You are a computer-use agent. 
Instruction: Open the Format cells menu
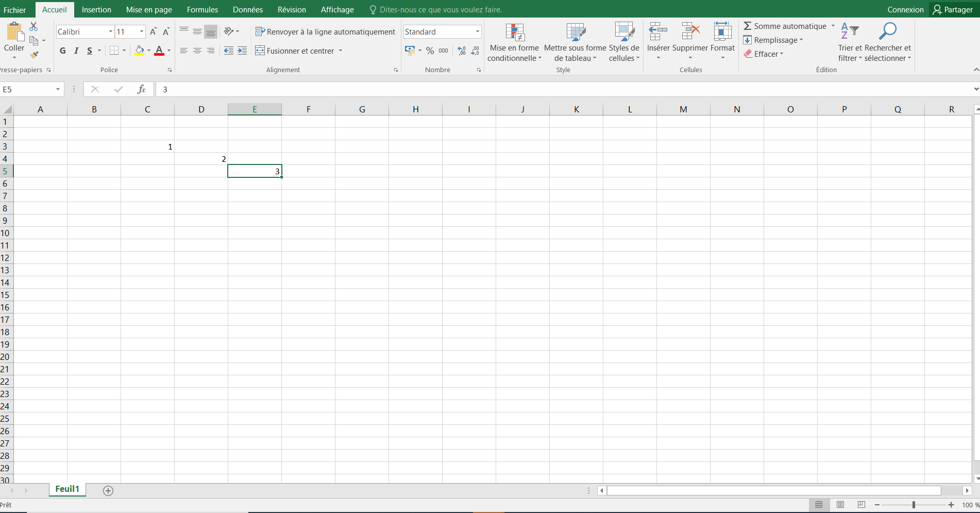(722, 41)
